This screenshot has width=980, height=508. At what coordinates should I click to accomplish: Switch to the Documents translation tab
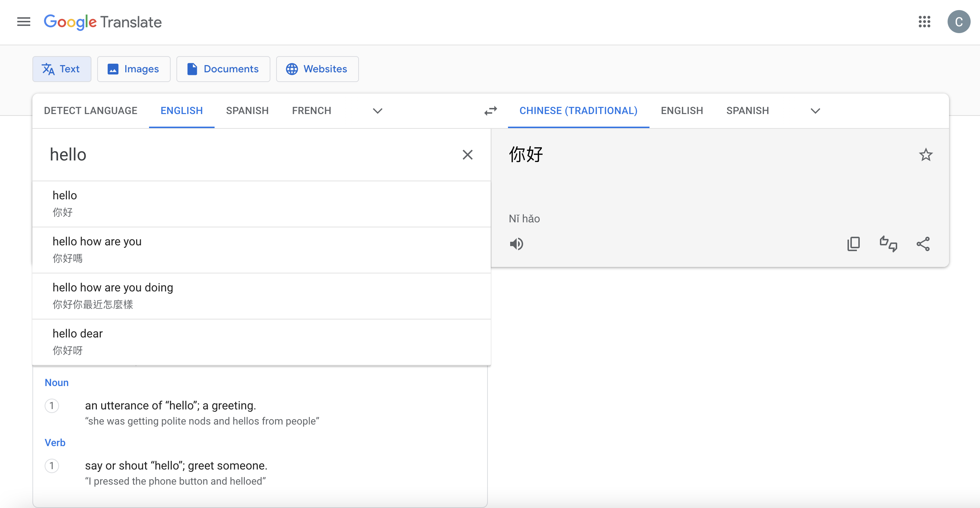(223, 69)
